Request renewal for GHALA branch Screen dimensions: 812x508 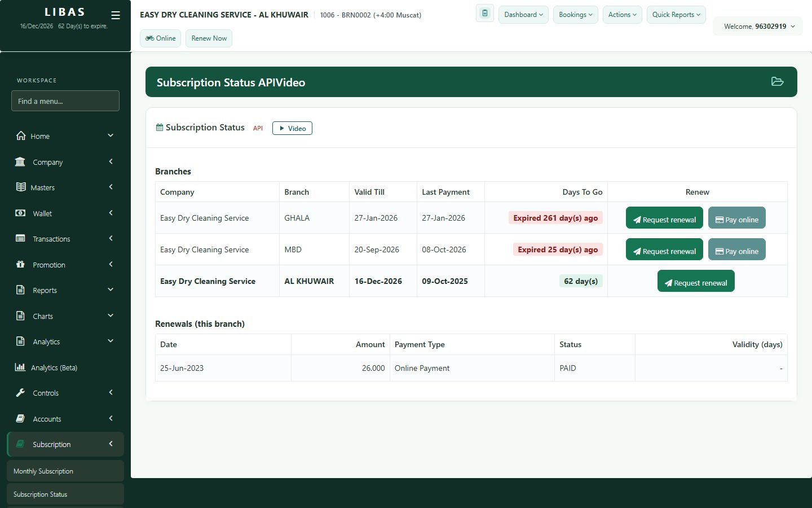click(664, 218)
